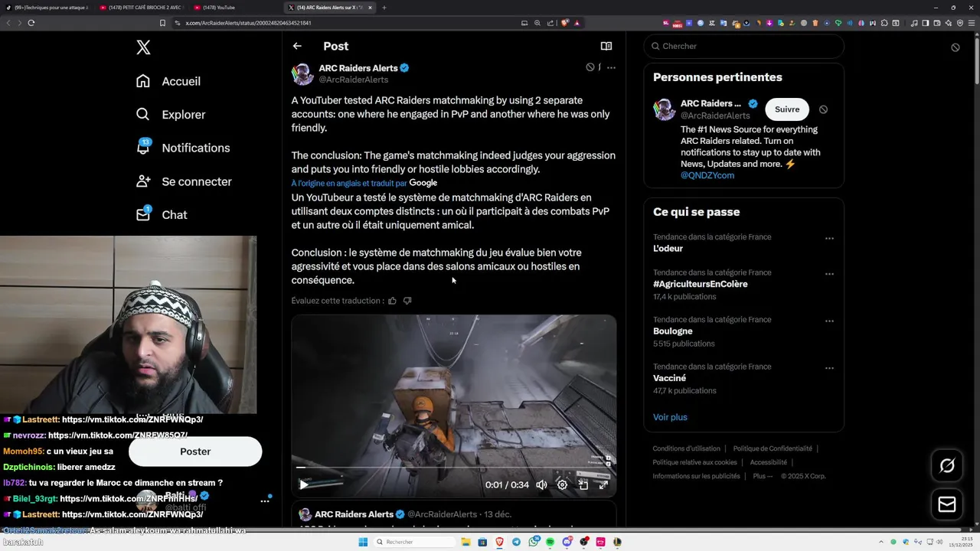Open Se connecter in the sidebar

(x=184, y=181)
